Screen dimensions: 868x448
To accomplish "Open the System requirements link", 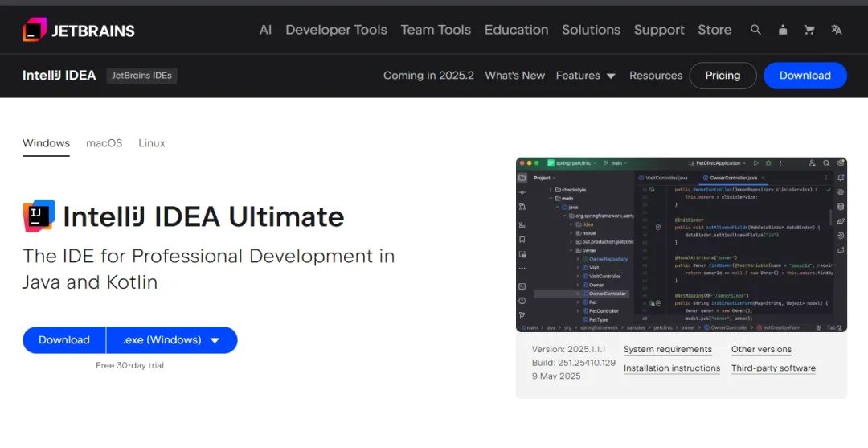I will (x=668, y=349).
